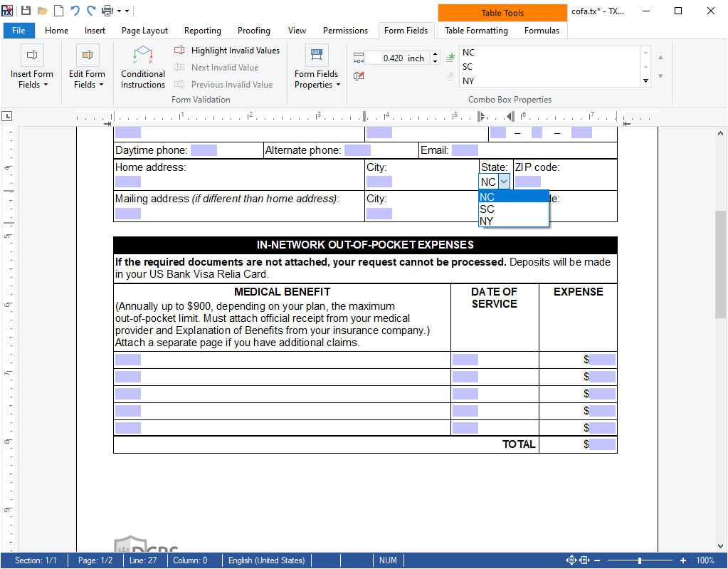Open the Proofing ribbon tab
The height and width of the screenshot is (569, 728).
pos(253,31)
